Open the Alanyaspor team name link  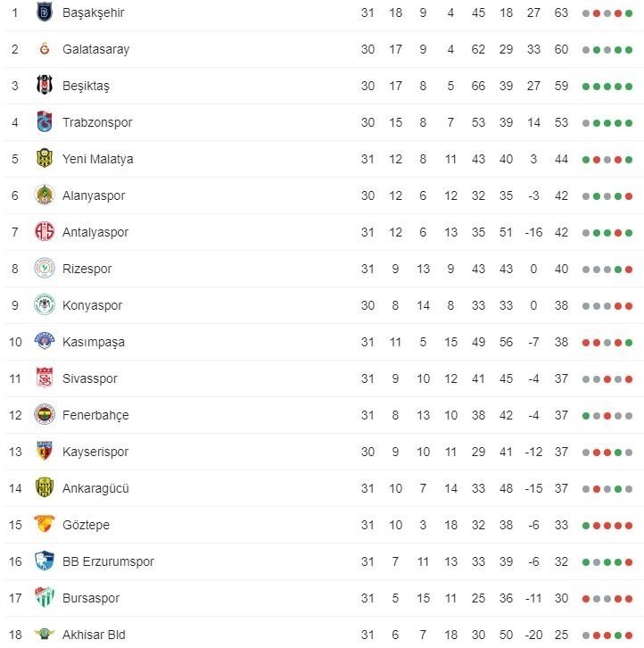94,195
